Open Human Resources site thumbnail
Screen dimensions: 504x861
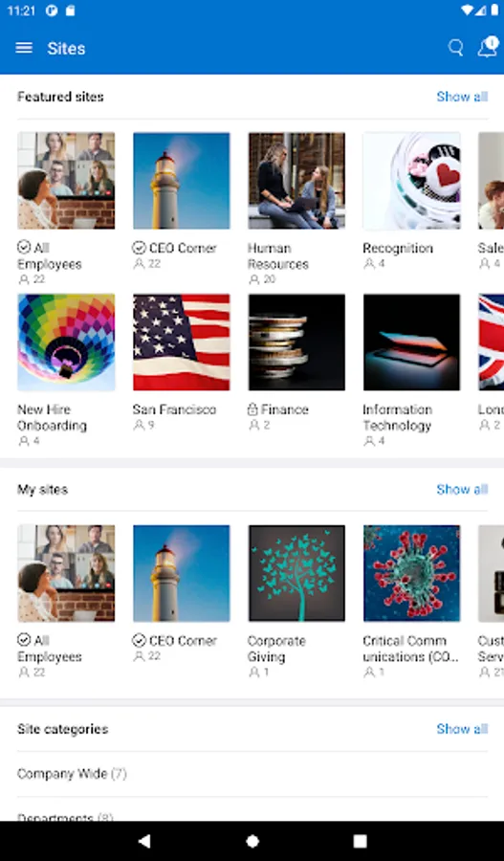296,181
